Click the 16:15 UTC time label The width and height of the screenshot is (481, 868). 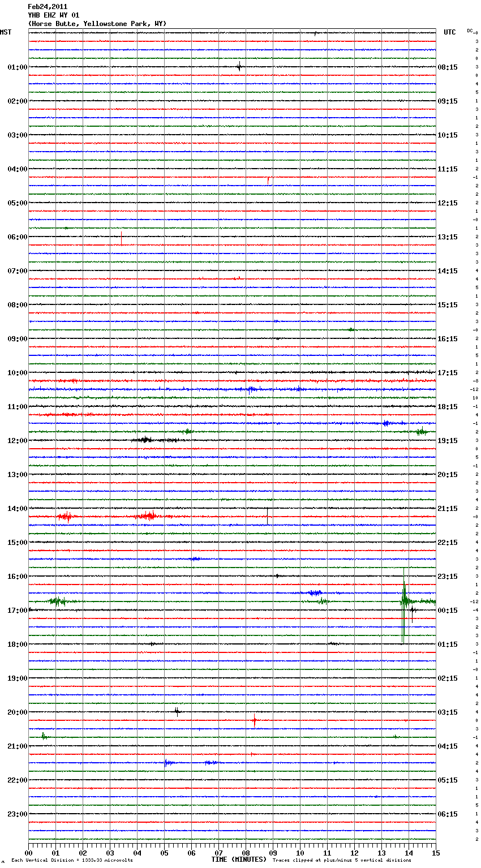click(448, 339)
